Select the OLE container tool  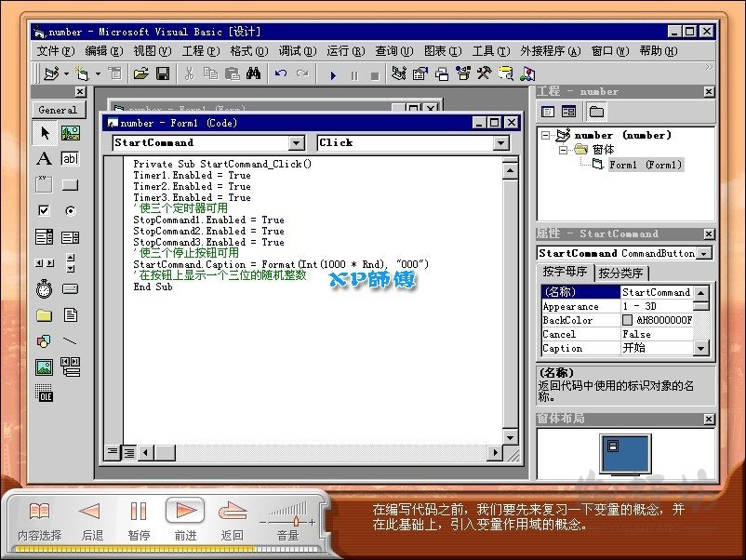click(x=45, y=393)
